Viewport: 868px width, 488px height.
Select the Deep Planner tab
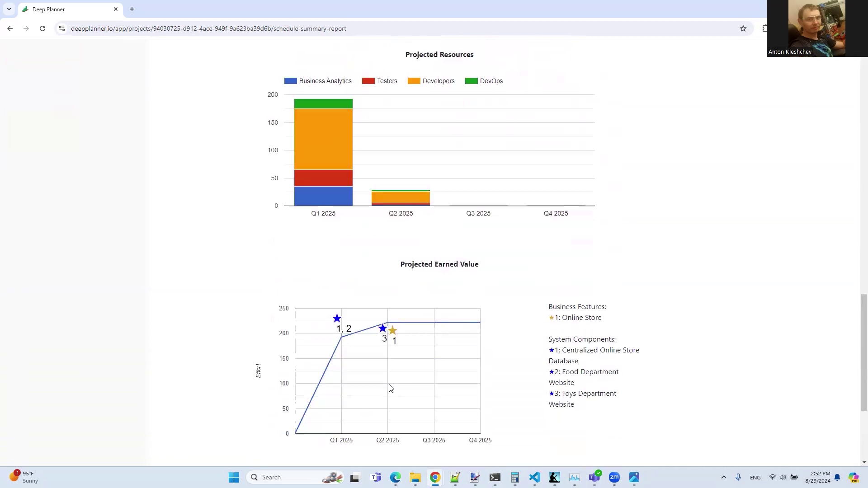[x=70, y=9]
